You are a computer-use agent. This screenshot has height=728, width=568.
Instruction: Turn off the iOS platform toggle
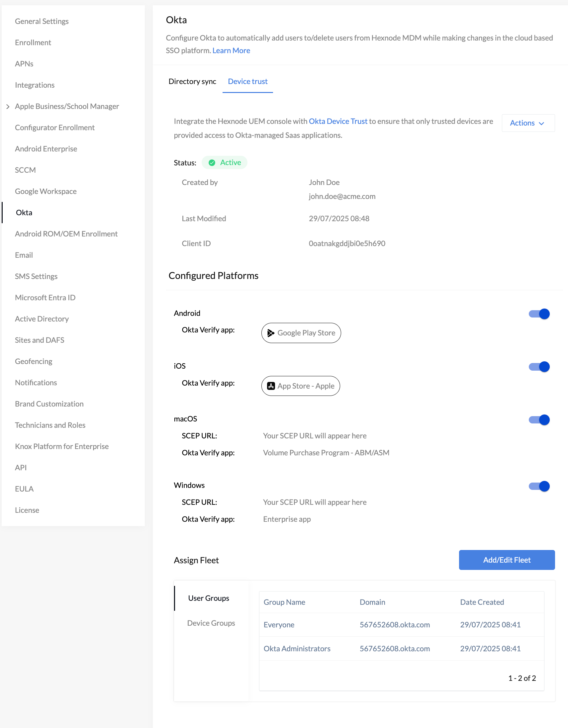539,367
